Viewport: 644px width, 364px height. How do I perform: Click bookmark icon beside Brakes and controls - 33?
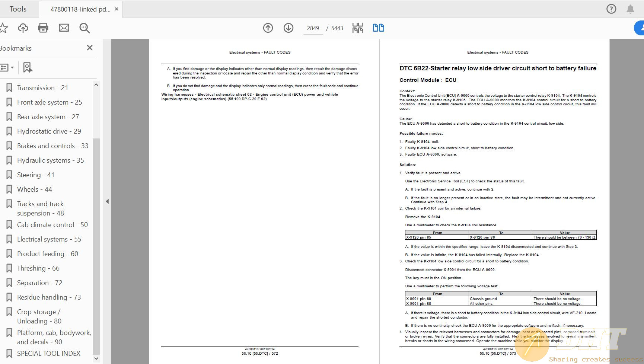point(9,146)
